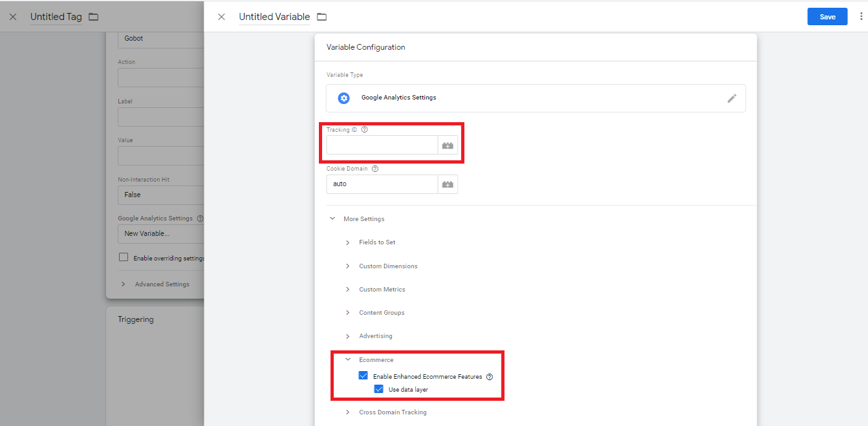
Task: Expand Custom Dimensions
Action: tap(348, 266)
